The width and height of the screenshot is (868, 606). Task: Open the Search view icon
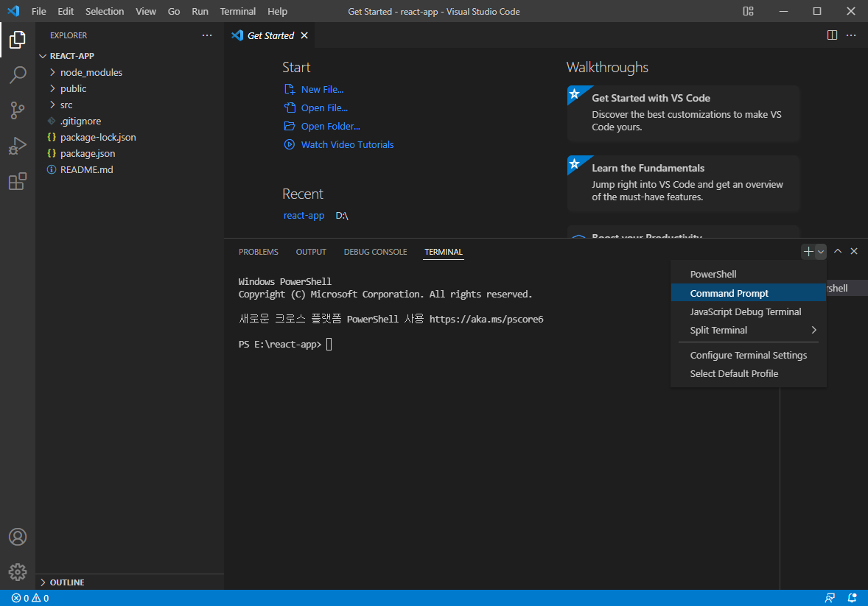(x=17, y=74)
